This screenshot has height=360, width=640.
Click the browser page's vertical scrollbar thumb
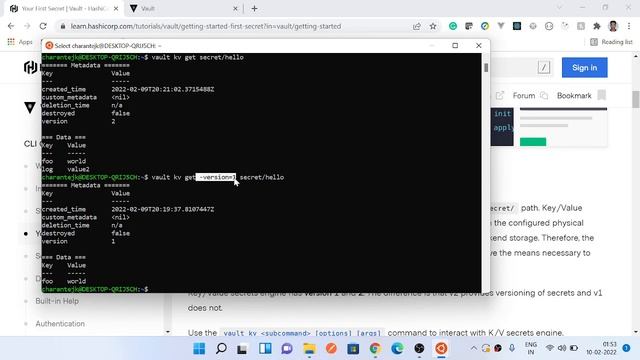click(636, 100)
